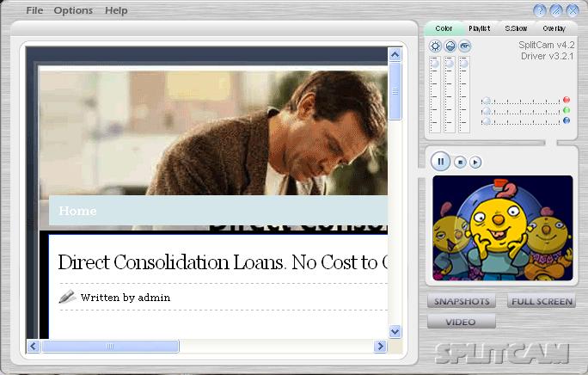Click the horizontal scrollbar left arrow

click(x=34, y=346)
